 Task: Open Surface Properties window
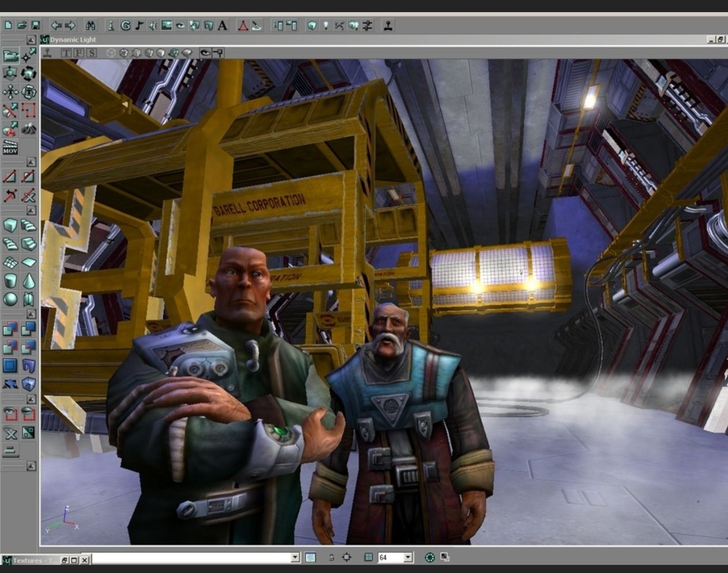click(292, 25)
